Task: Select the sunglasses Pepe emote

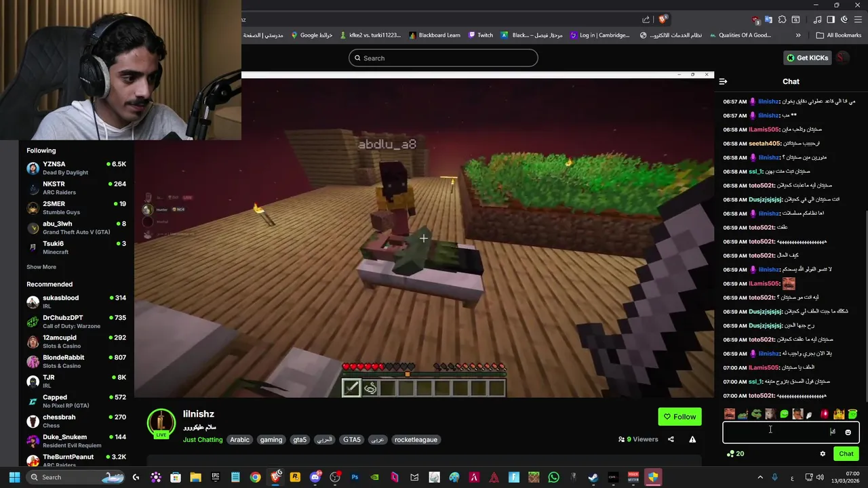Action: [x=756, y=414]
